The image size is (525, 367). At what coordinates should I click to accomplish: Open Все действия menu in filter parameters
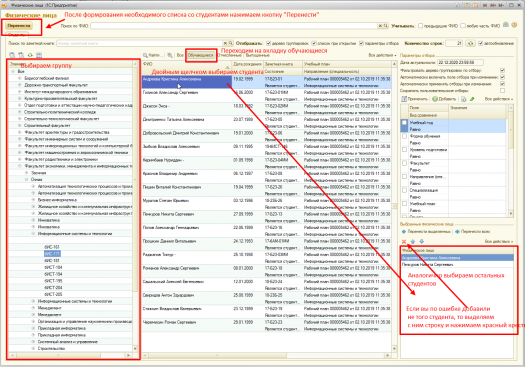pos(499,99)
